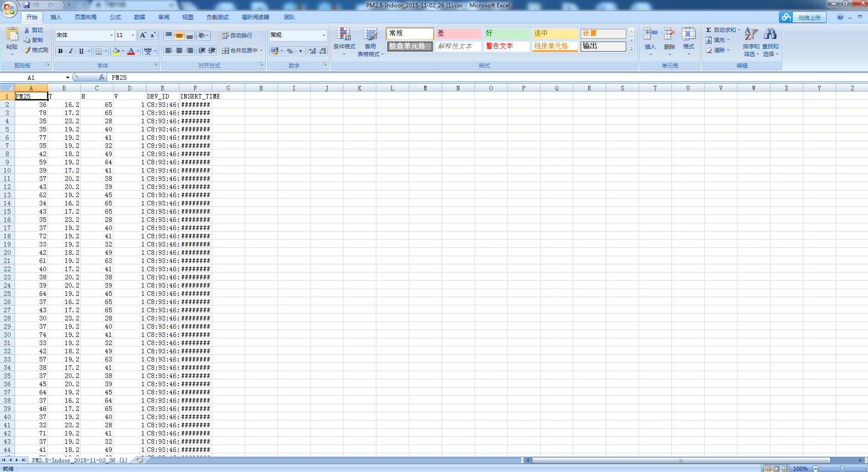
Task: Switch to the 插入 ribbon tab
Action: [56, 17]
